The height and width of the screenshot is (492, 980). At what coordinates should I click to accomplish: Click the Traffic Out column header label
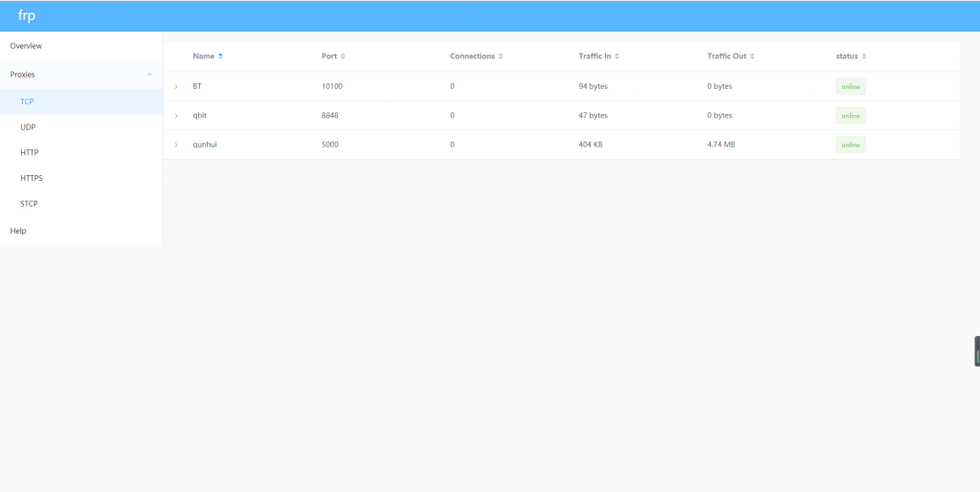pyautogui.click(x=727, y=56)
